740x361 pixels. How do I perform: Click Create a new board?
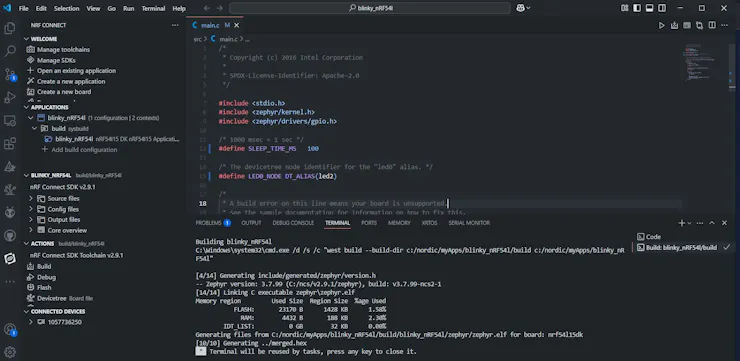click(x=64, y=92)
